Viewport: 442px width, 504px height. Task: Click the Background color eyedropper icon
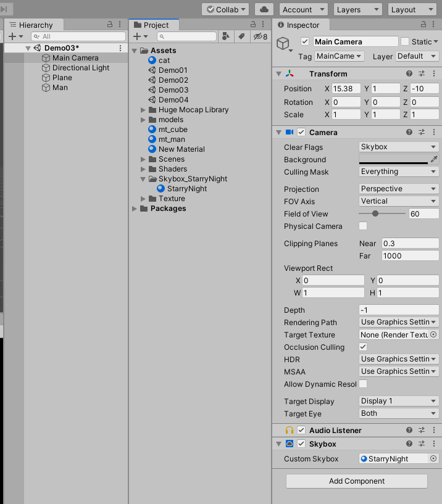click(434, 159)
